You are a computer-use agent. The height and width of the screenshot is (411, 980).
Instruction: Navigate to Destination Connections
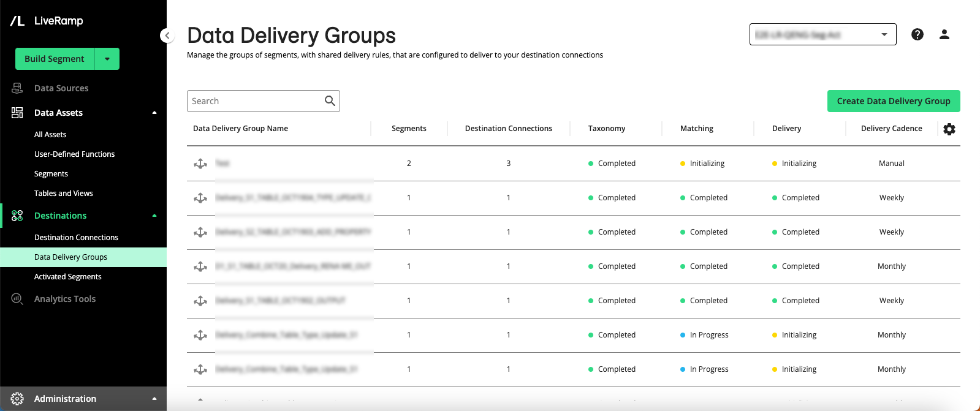pyautogui.click(x=76, y=238)
